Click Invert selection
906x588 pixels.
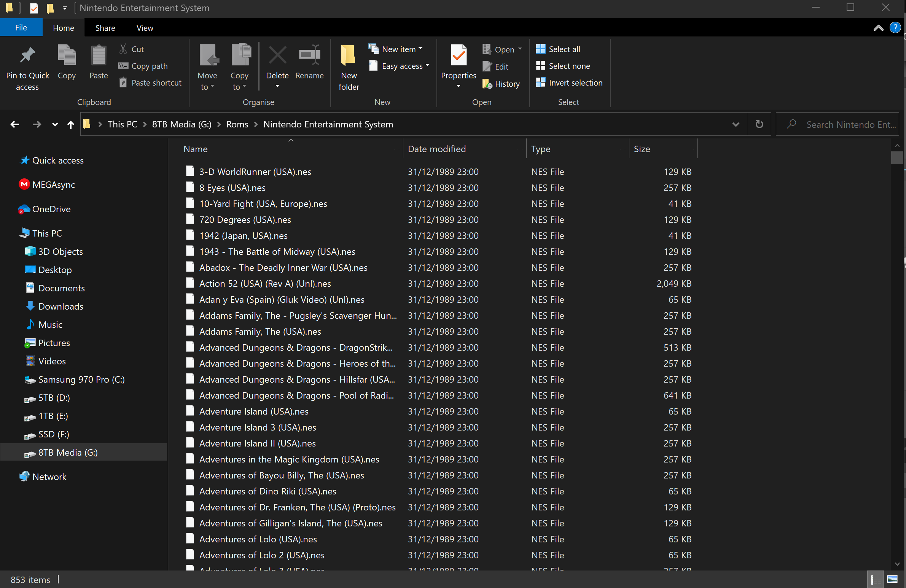pos(569,83)
